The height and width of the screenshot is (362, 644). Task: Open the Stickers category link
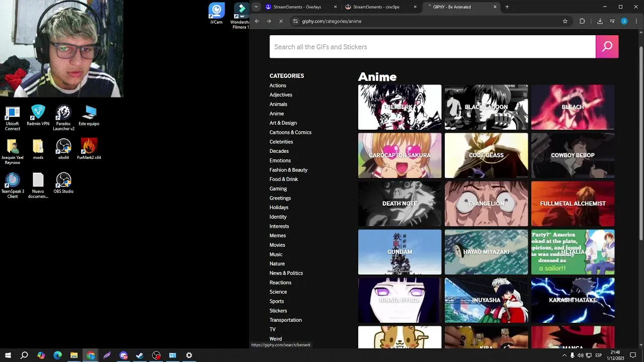[x=278, y=311]
